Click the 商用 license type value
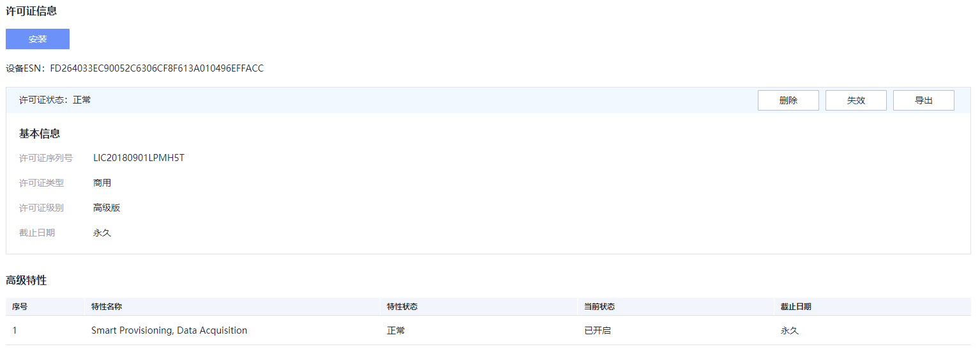Screen dimensions: 980x356 point(102,183)
